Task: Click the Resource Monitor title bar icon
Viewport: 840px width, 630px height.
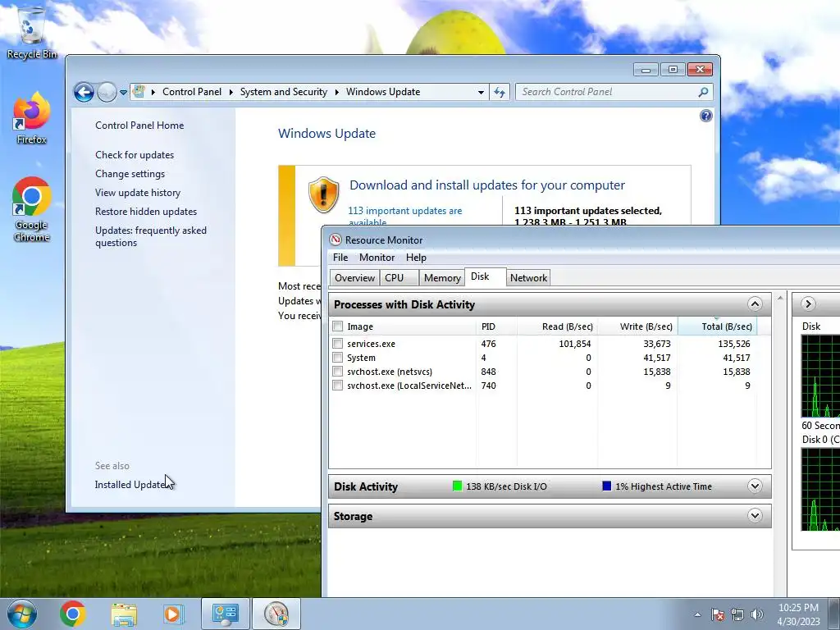Action: coord(336,240)
